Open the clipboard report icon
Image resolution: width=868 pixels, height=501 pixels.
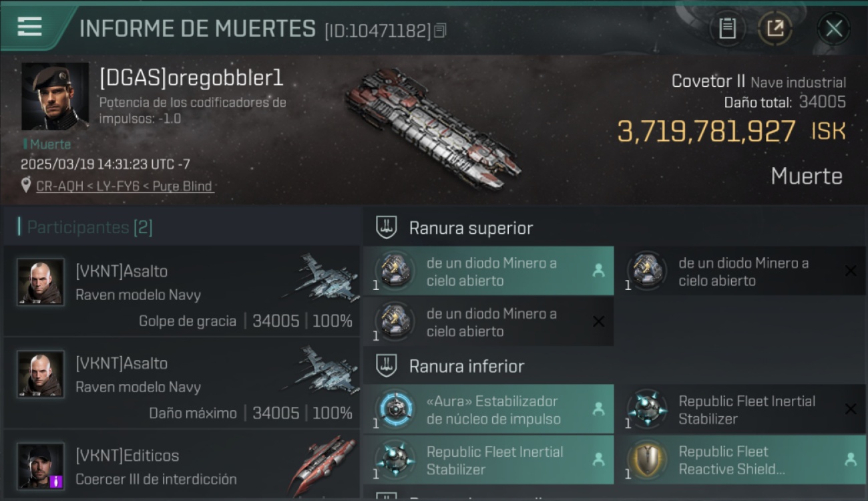point(727,28)
